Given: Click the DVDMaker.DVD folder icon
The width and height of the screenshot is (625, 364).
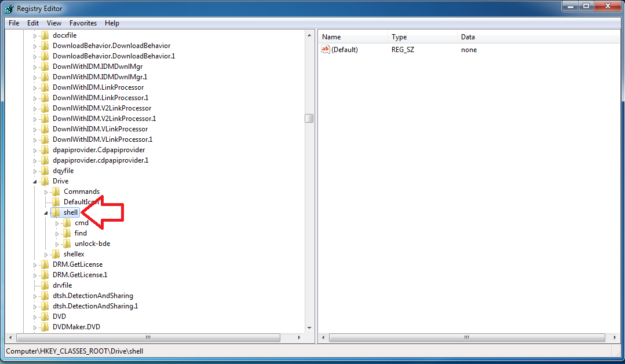Looking at the screenshot, I should click(x=45, y=327).
